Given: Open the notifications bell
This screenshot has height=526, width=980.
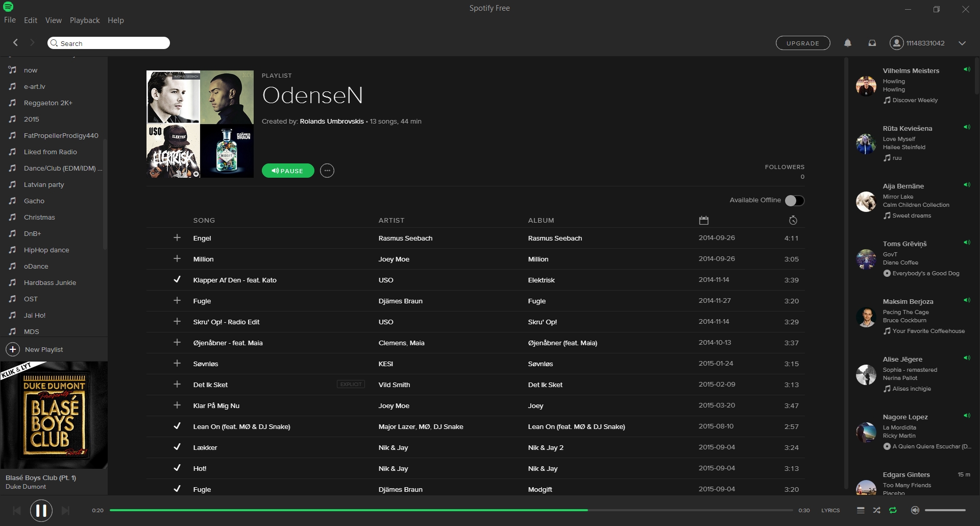Looking at the screenshot, I should 848,43.
